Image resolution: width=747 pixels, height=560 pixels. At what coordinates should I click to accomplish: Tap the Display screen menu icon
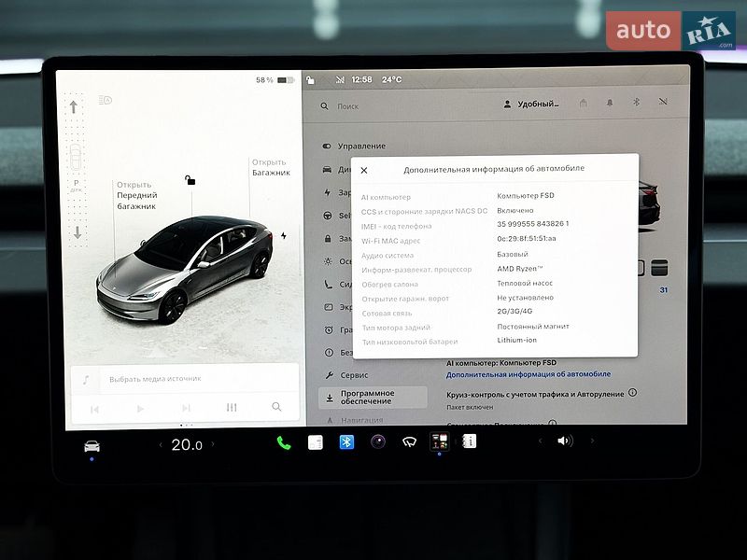(x=329, y=307)
